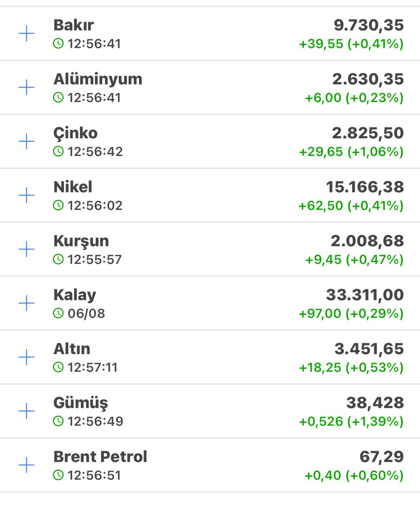Click the plus icon next to Nikel
Viewport: 420px width, 532px height.
click(x=26, y=195)
